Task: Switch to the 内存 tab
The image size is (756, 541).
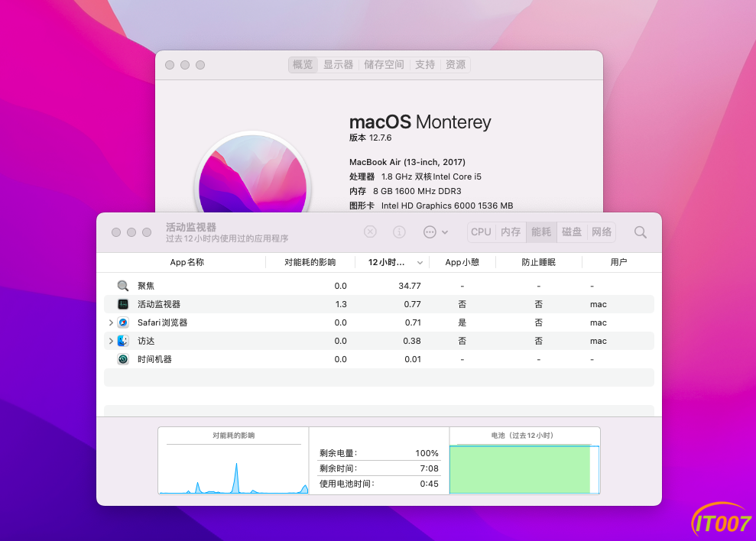Action: click(x=511, y=232)
